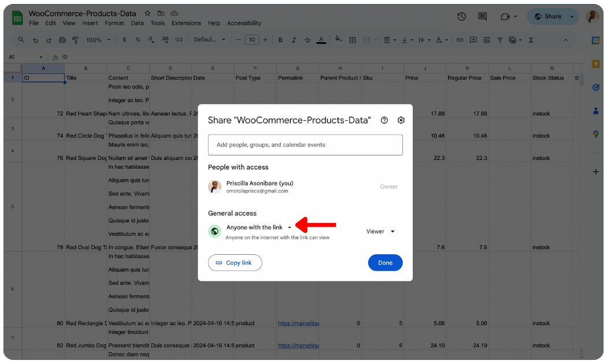This screenshot has height=364, width=607.
Task: Toggle strikethrough formatting
Action: pyautogui.click(x=308, y=40)
